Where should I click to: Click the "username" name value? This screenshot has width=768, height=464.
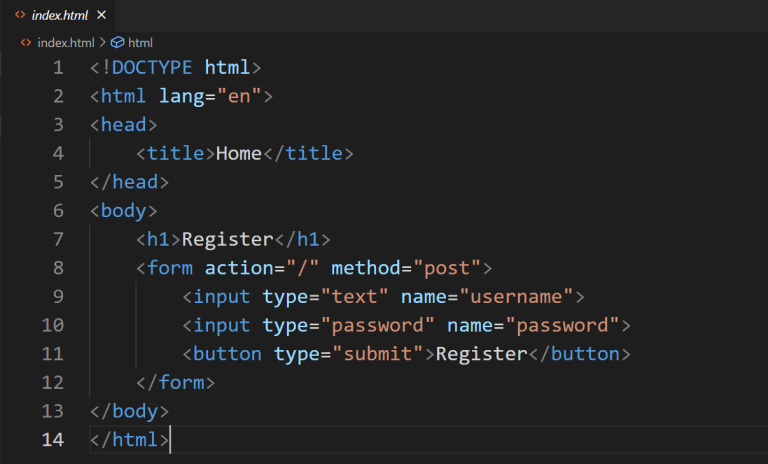[516, 297]
